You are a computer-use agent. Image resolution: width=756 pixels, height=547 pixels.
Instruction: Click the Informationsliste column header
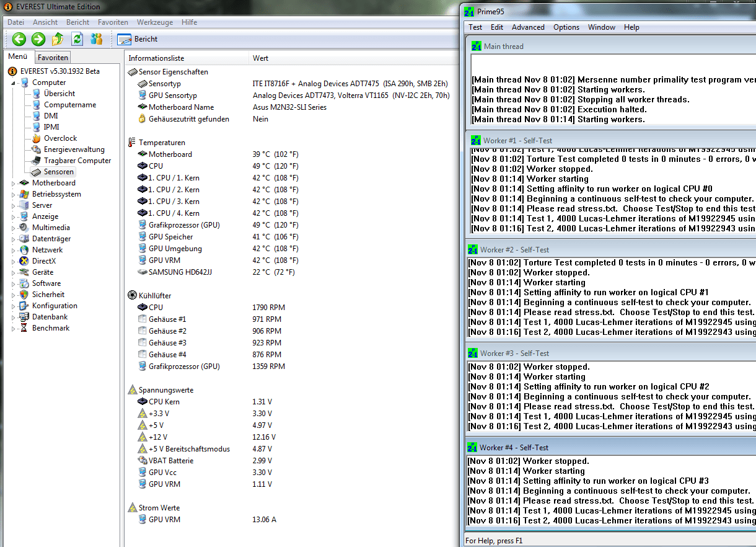click(187, 58)
